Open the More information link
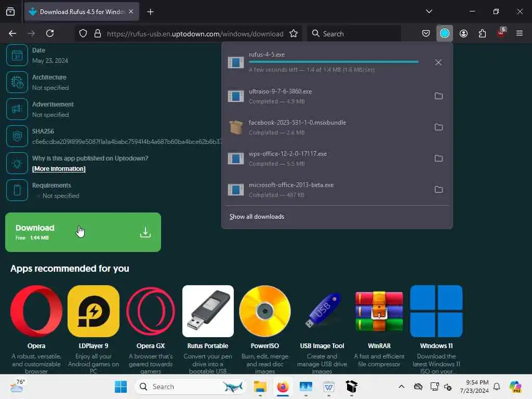The image size is (532, 399). (x=59, y=169)
